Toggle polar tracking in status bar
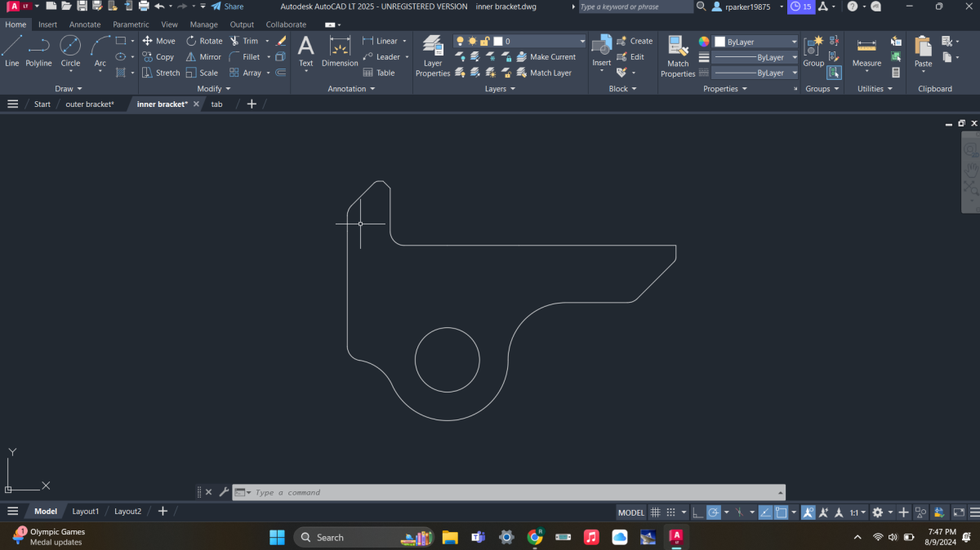This screenshot has height=550, width=980. point(713,512)
